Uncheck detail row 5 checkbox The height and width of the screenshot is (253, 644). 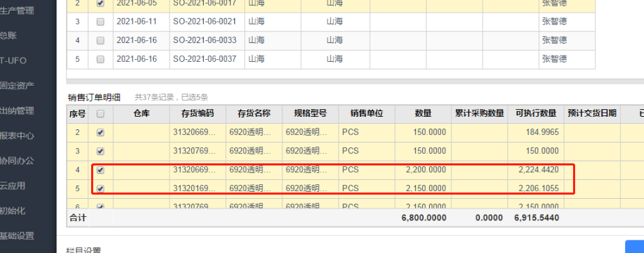coord(100,189)
